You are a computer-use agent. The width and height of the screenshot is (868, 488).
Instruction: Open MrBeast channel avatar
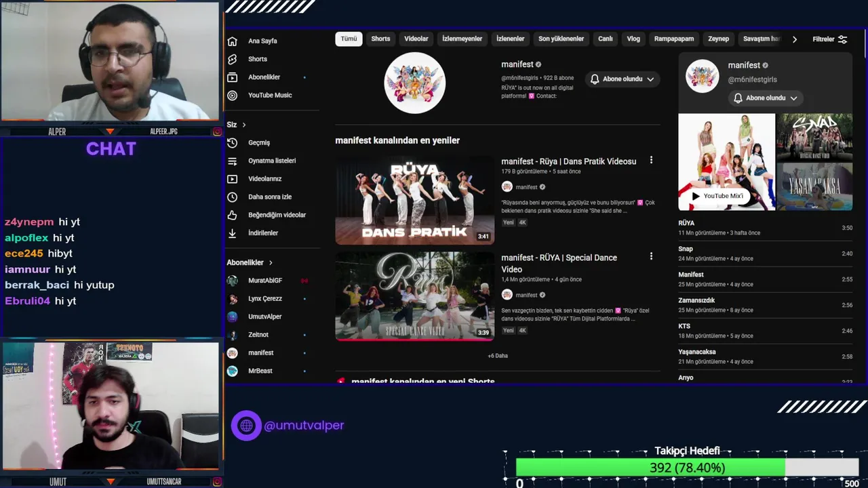pos(232,371)
